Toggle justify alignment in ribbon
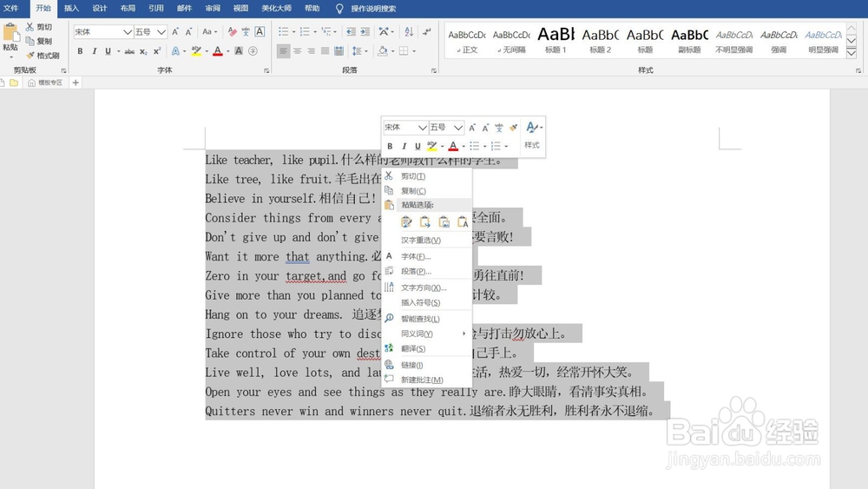 [325, 51]
